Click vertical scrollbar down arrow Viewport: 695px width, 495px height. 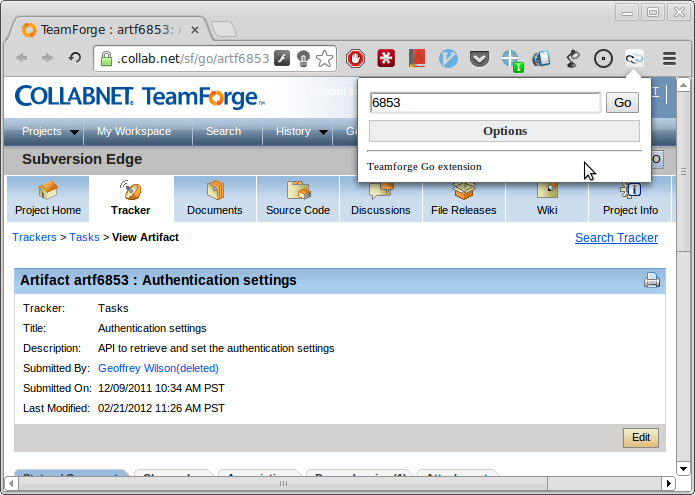pos(683,468)
